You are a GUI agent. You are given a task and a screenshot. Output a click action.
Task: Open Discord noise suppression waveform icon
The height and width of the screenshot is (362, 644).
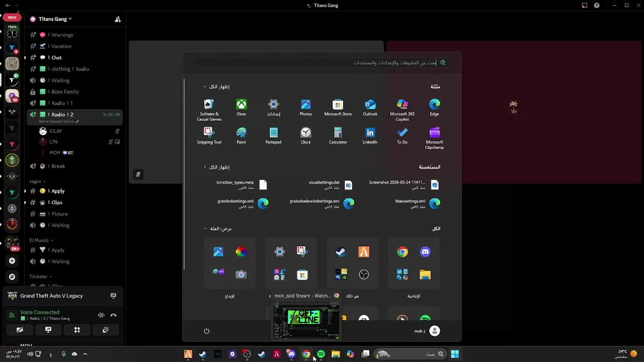pos(101,315)
